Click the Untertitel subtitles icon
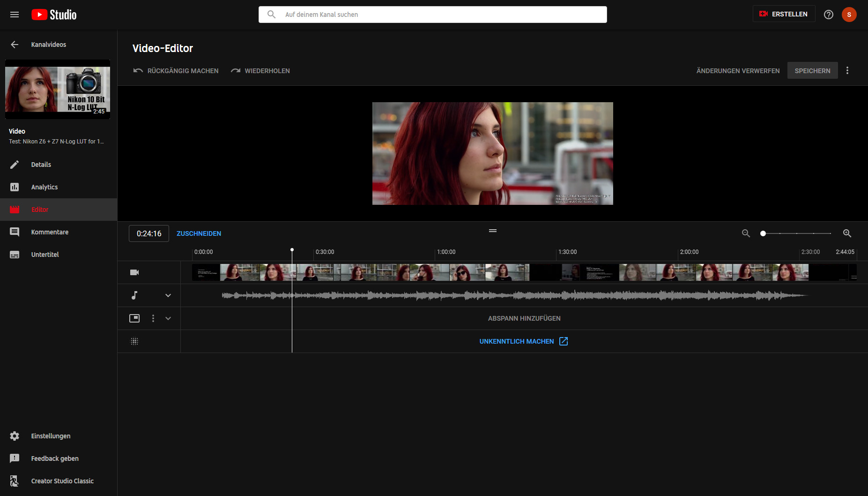This screenshot has height=496, width=868. (x=15, y=255)
